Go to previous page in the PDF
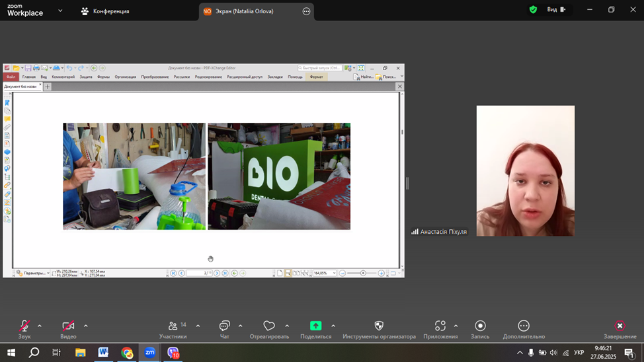Image resolution: width=644 pixels, height=362 pixels. pos(182,273)
